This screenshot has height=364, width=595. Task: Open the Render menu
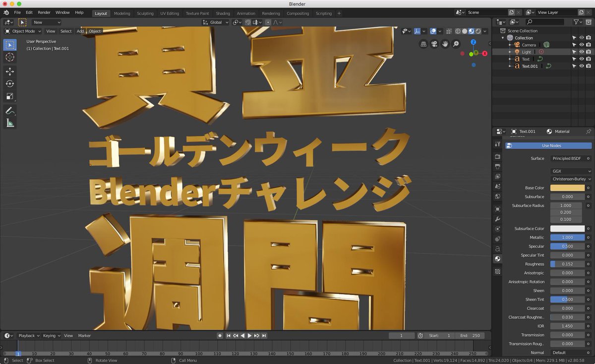pyautogui.click(x=44, y=12)
